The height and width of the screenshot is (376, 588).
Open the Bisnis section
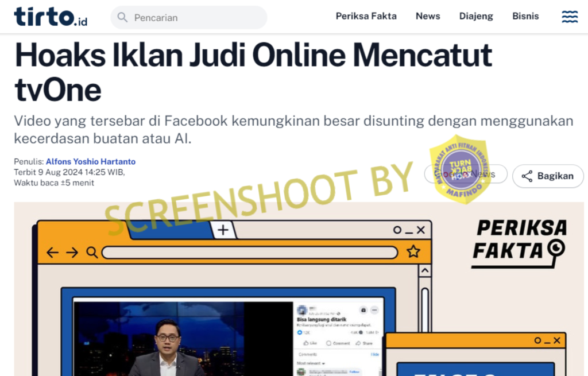pyautogui.click(x=525, y=16)
